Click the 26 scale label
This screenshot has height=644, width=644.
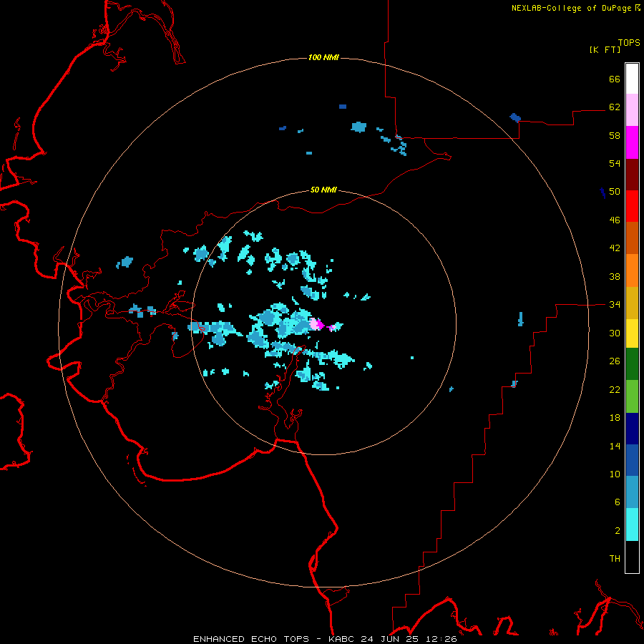coord(615,361)
